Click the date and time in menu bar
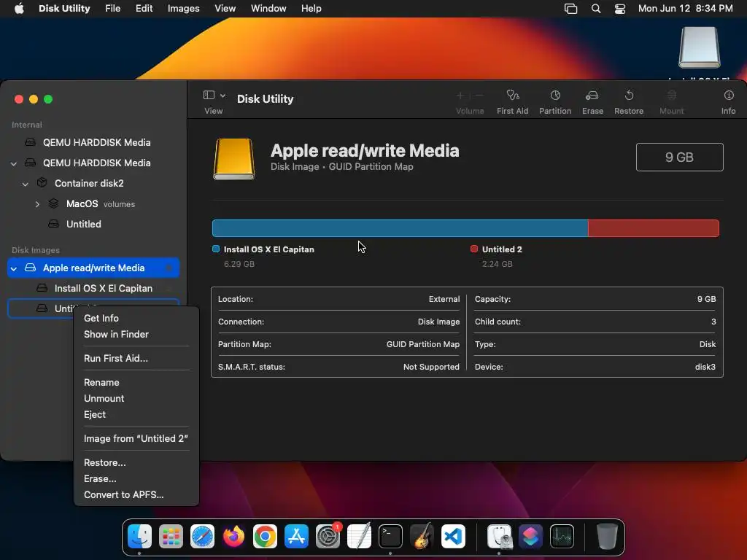Image resolution: width=747 pixels, height=560 pixels. tap(685, 9)
